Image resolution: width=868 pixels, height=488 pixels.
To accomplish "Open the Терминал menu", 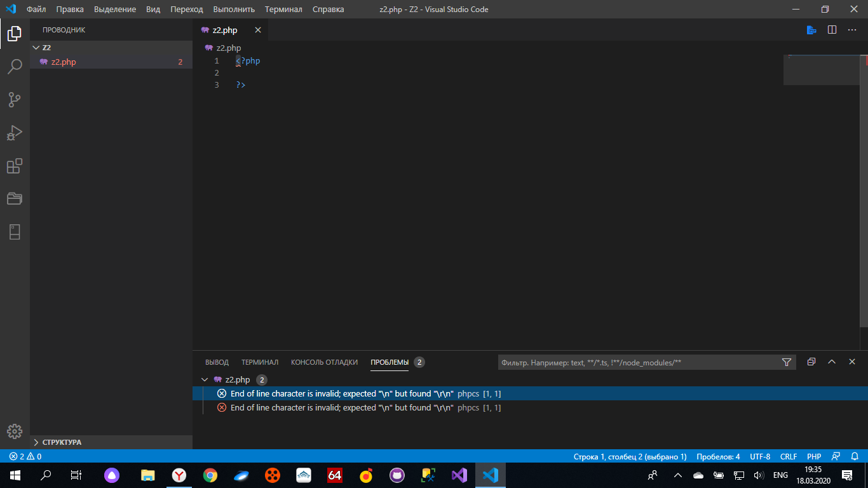I will (283, 9).
